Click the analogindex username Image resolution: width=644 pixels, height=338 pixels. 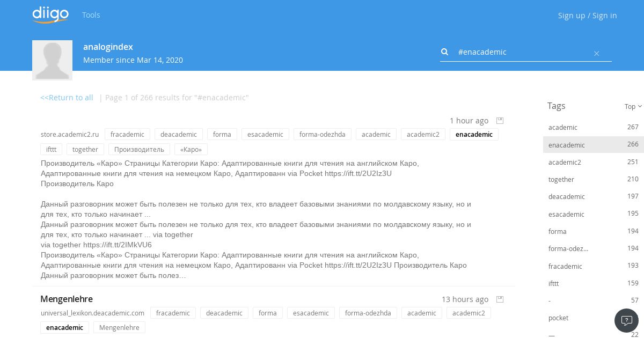point(108,47)
